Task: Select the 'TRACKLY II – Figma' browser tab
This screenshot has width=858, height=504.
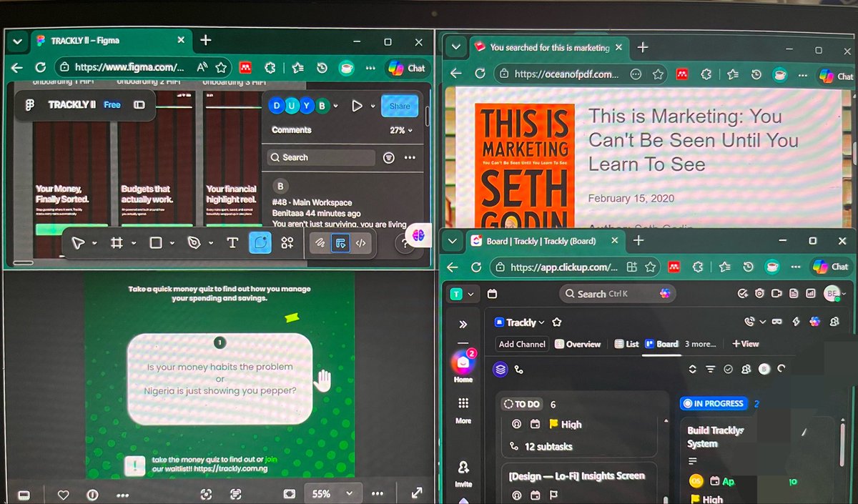Action: [111, 41]
